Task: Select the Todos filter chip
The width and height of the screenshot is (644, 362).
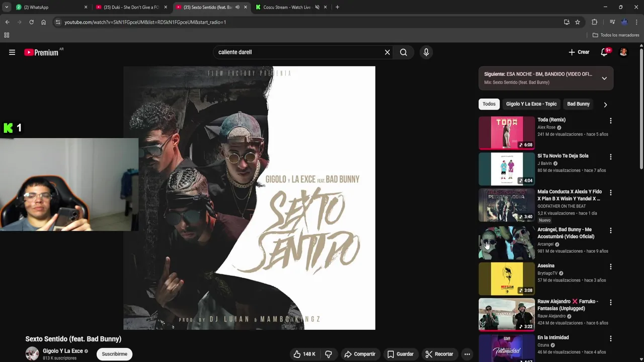Action: 489,104
